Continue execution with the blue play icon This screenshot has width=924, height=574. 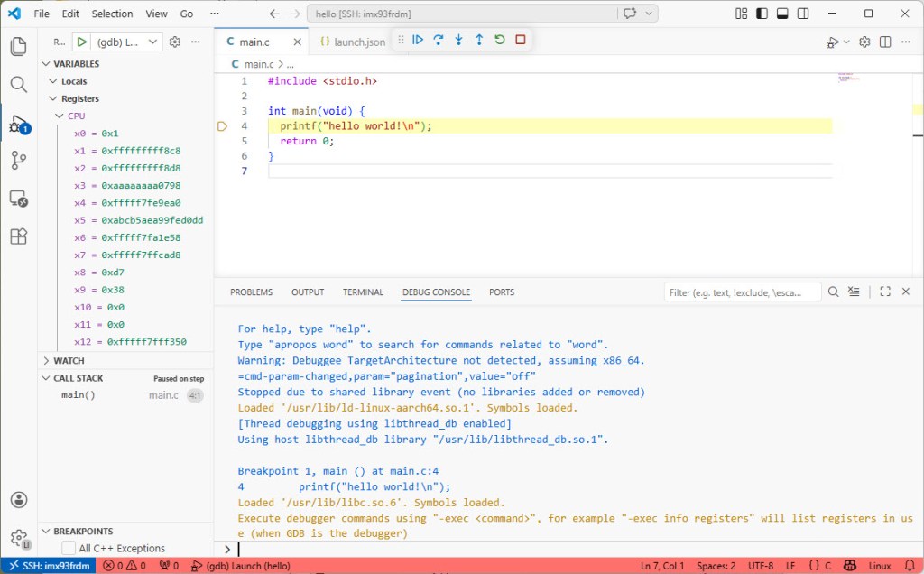pos(418,40)
